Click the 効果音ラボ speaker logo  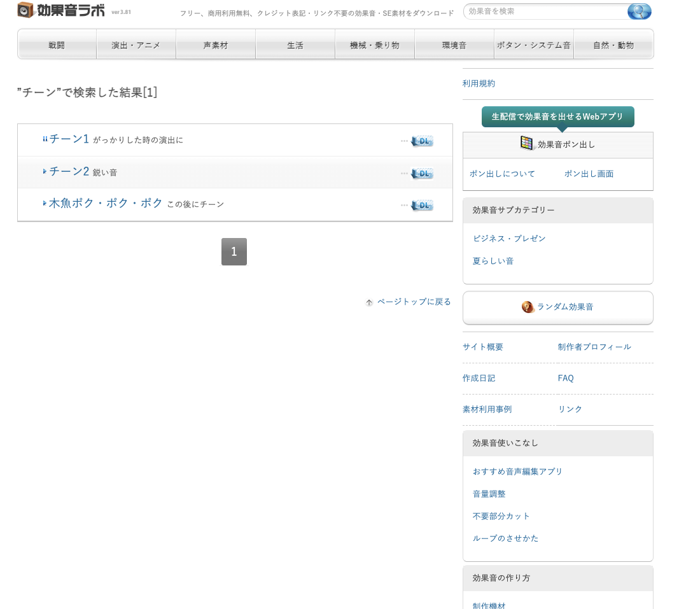tap(61, 10)
